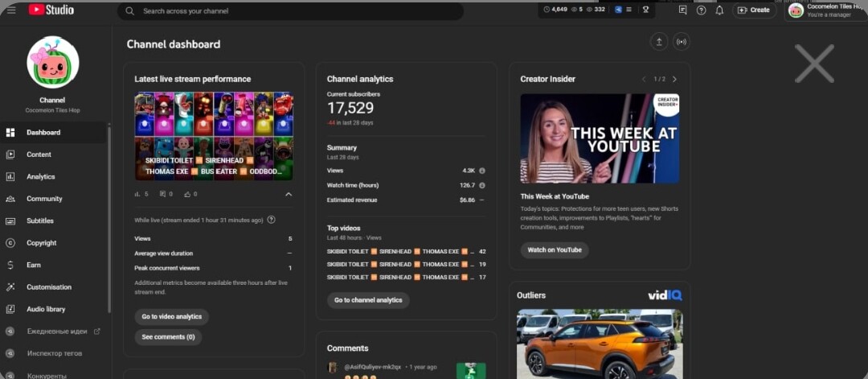Click the Community people icon
The height and width of the screenshot is (379, 868).
click(10, 199)
